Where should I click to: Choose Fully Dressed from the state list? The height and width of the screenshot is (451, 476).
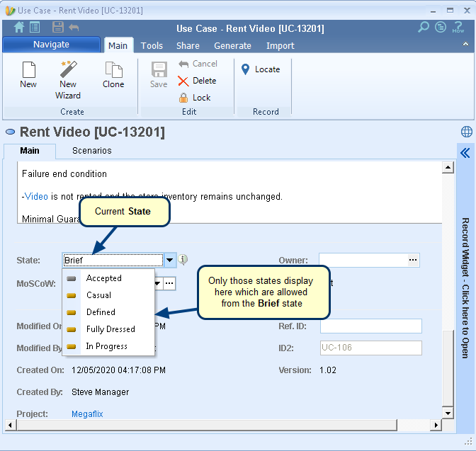(x=108, y=329)
